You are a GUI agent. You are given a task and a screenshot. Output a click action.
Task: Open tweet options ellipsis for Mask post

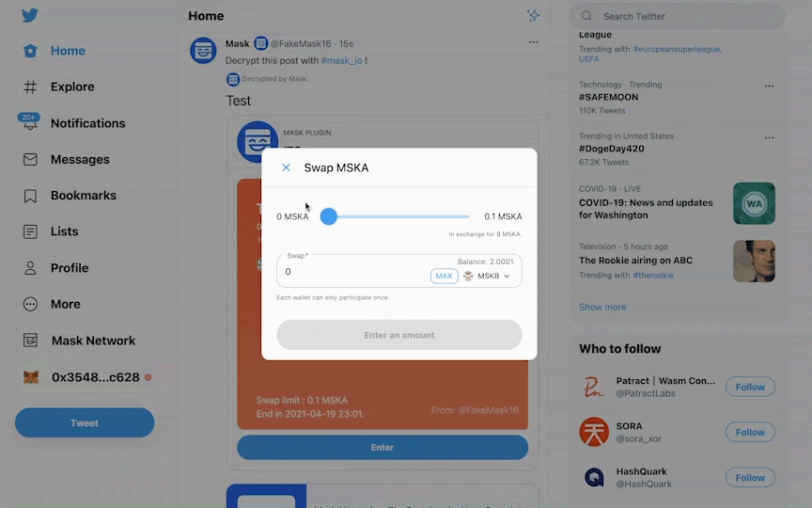(x=534, y=42)
